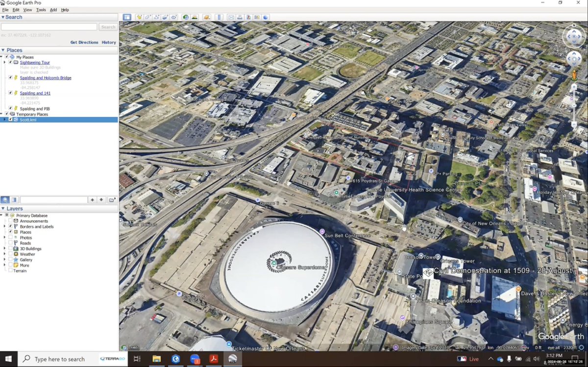Screen dimensions: 588x367
Task: Open the File menu
Action: [5, 10]
